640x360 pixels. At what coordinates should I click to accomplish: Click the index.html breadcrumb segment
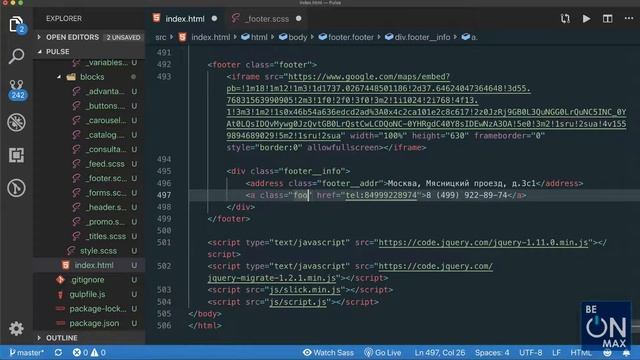211,37
